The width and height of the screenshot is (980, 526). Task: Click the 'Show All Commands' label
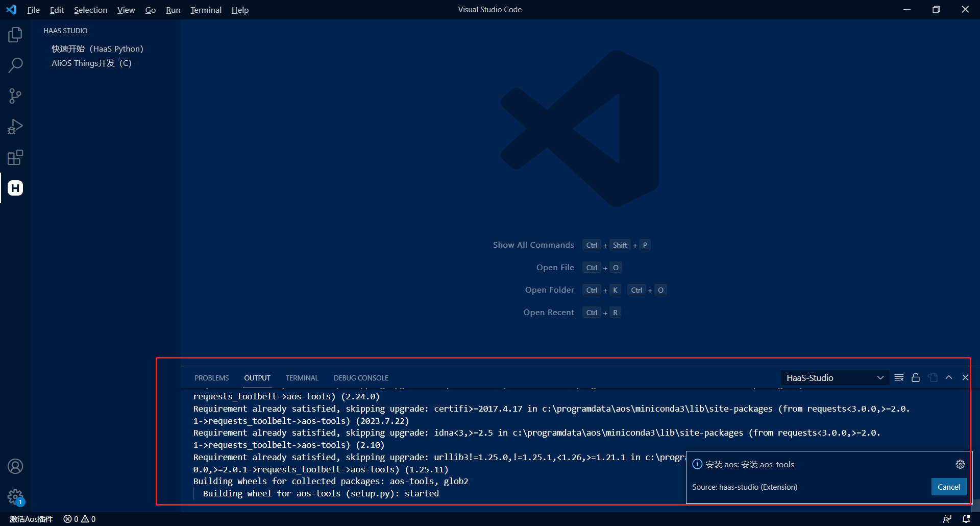coord(533,245)
